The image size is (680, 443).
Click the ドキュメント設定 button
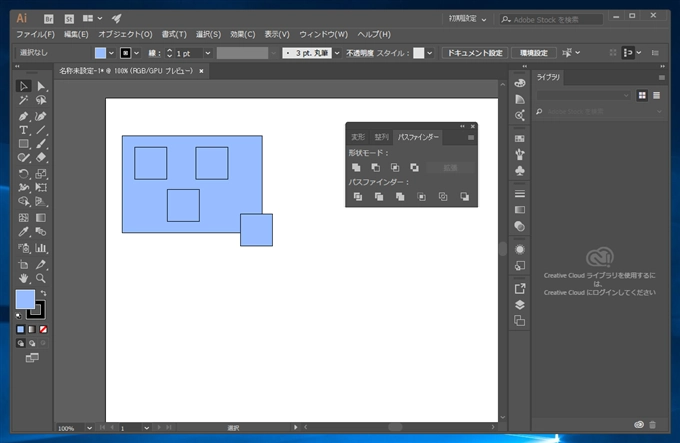pyautogui.click(x=474, y=53)
